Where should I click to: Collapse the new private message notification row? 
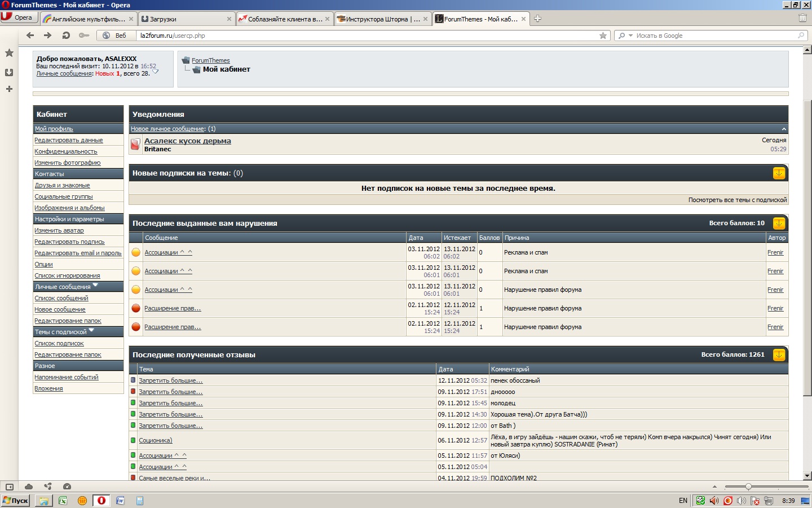click(x=783, y=129)
